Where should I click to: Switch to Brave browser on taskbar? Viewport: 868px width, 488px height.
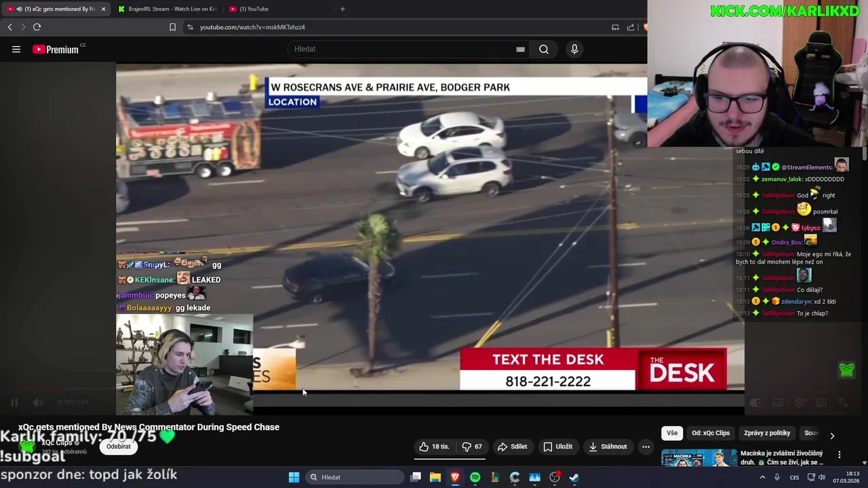pyautogui.click(x=455, y=477)
